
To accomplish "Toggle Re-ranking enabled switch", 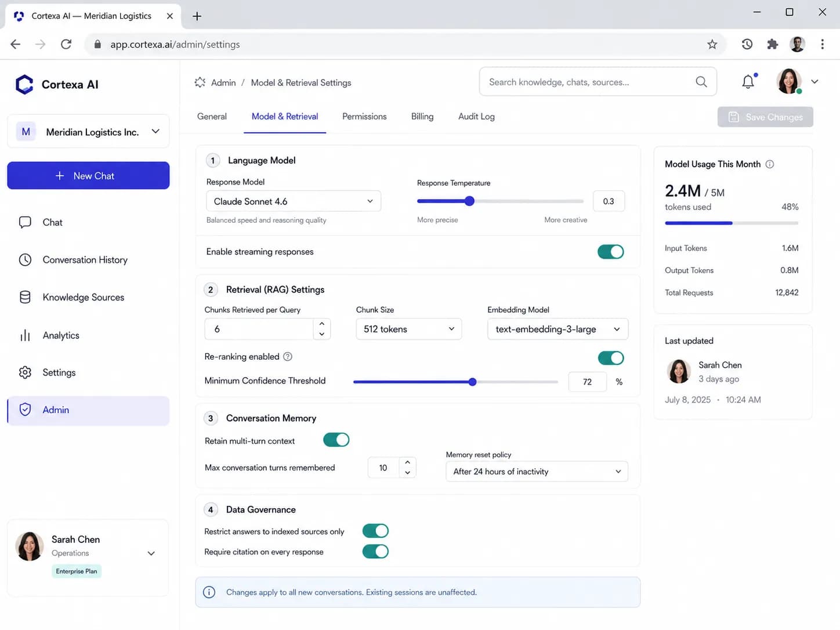I will [611, 358].
